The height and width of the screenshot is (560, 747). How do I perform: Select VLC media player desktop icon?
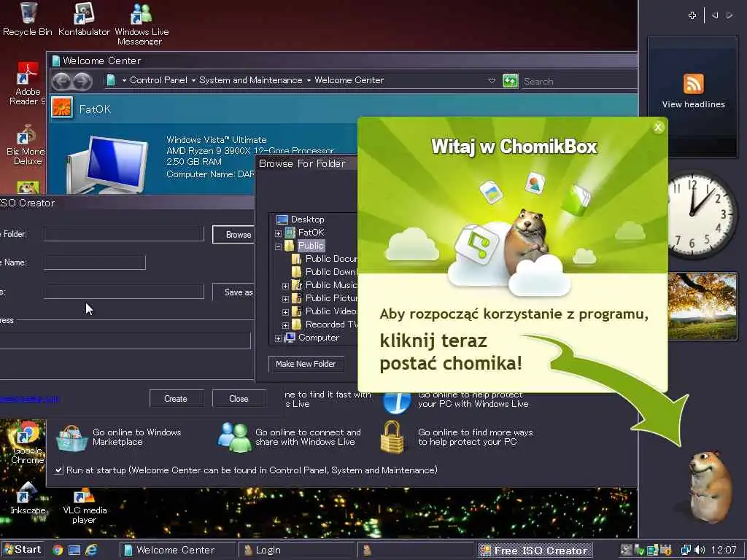click(x=85, y=505)
